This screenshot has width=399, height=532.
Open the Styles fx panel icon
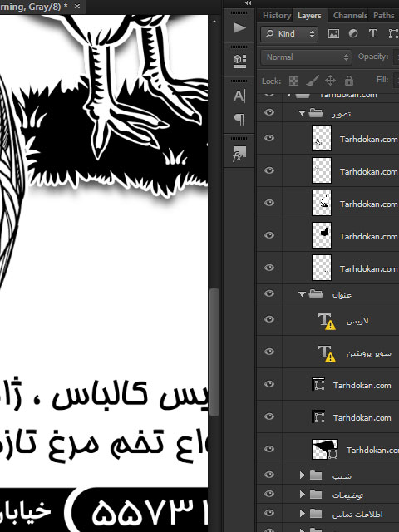[239, 154]
